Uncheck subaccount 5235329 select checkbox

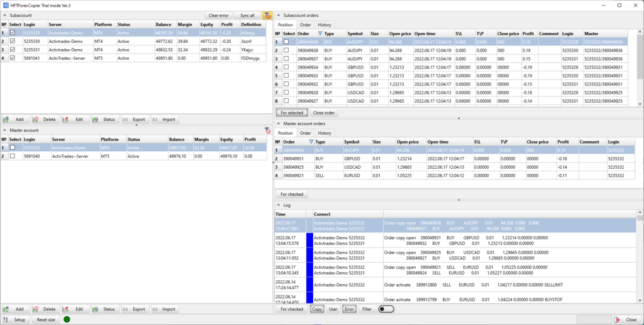[x=13, y=33]
